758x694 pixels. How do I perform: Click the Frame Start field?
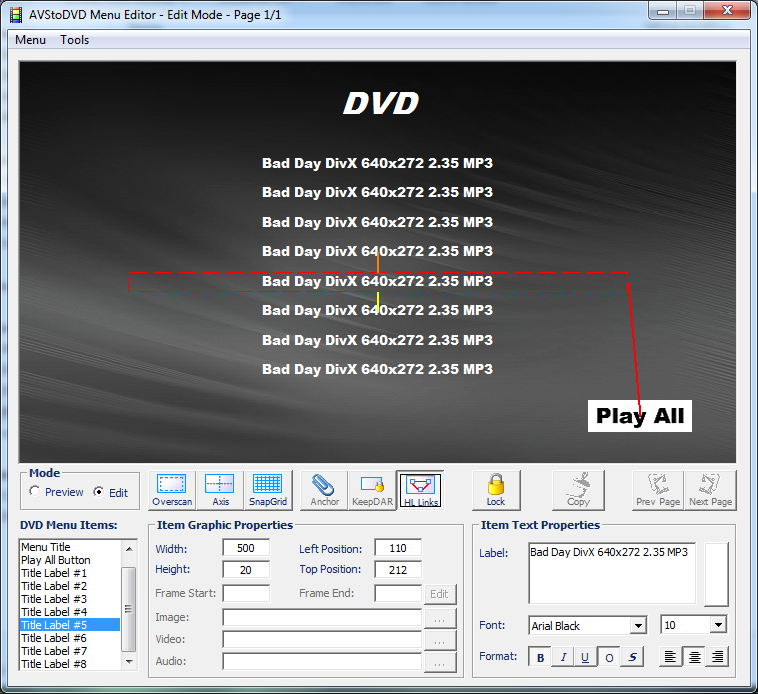(246, 593)
